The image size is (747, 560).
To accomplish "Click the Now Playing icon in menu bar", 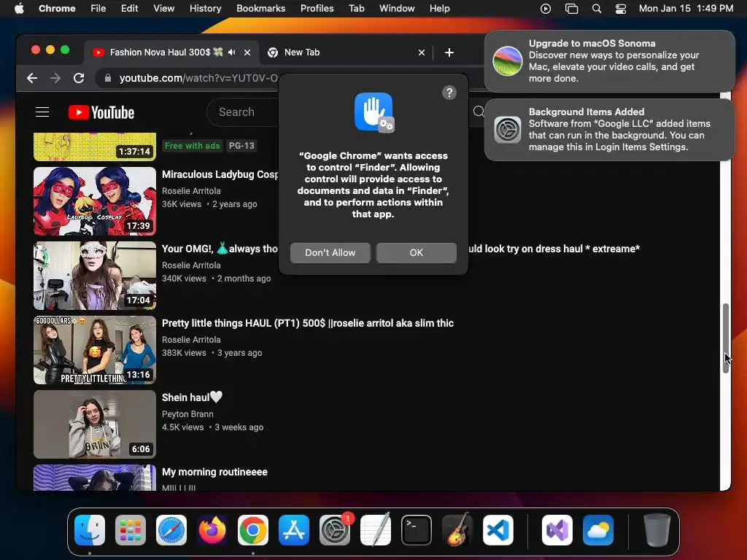I will (546, 9).
